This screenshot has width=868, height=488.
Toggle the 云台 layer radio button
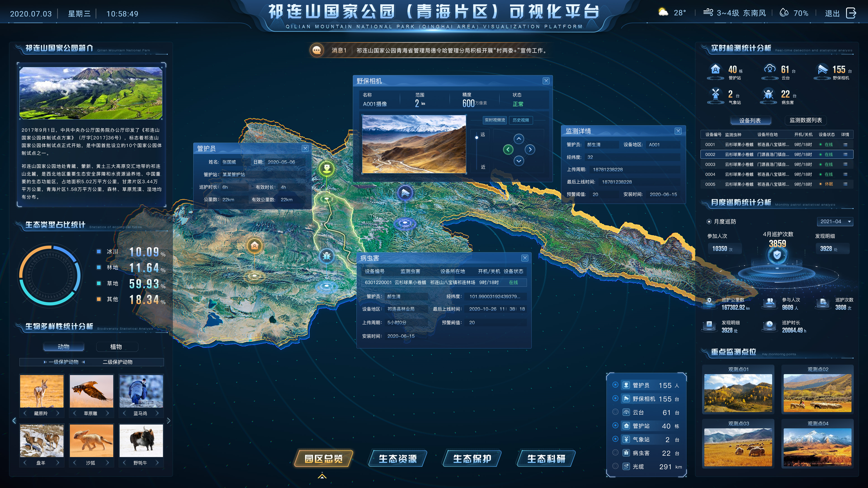[x=615, y=412]
